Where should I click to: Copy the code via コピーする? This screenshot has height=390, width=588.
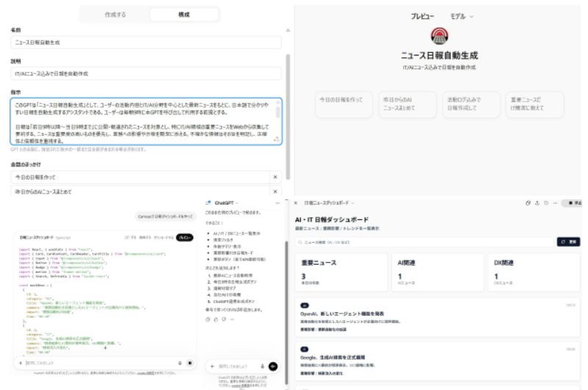point(130,238)
